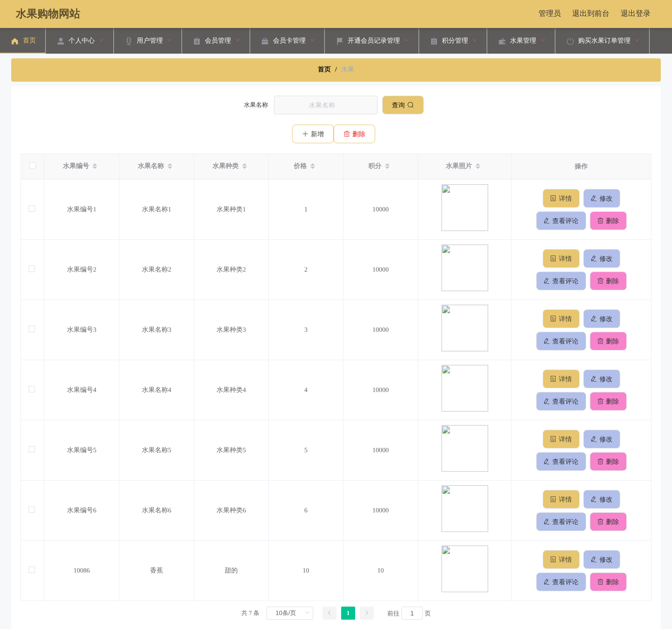
Task: Expand the 个人中心 menu chevron
Action: tap(101, 40)
